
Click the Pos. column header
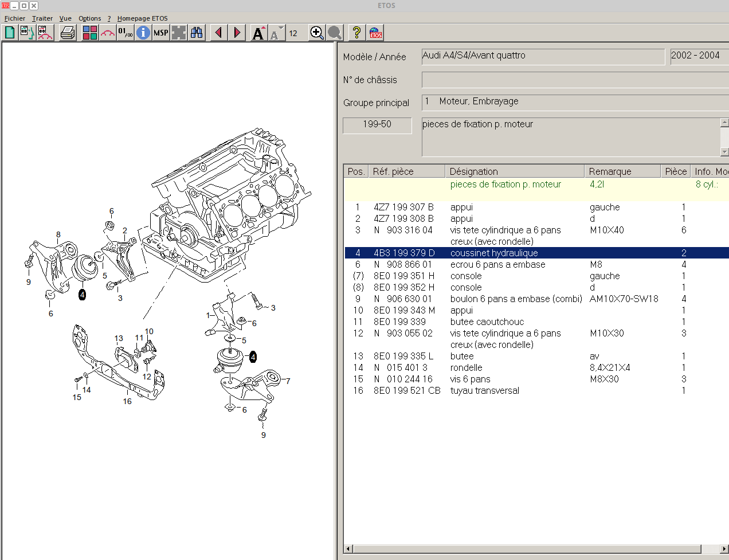coord(356,171)
